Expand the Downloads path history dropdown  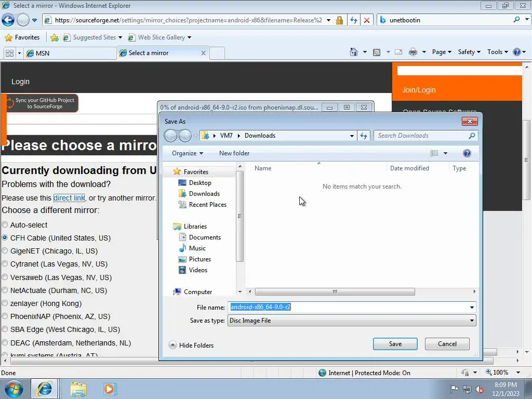pyautogui.click(x=352, y=136)
